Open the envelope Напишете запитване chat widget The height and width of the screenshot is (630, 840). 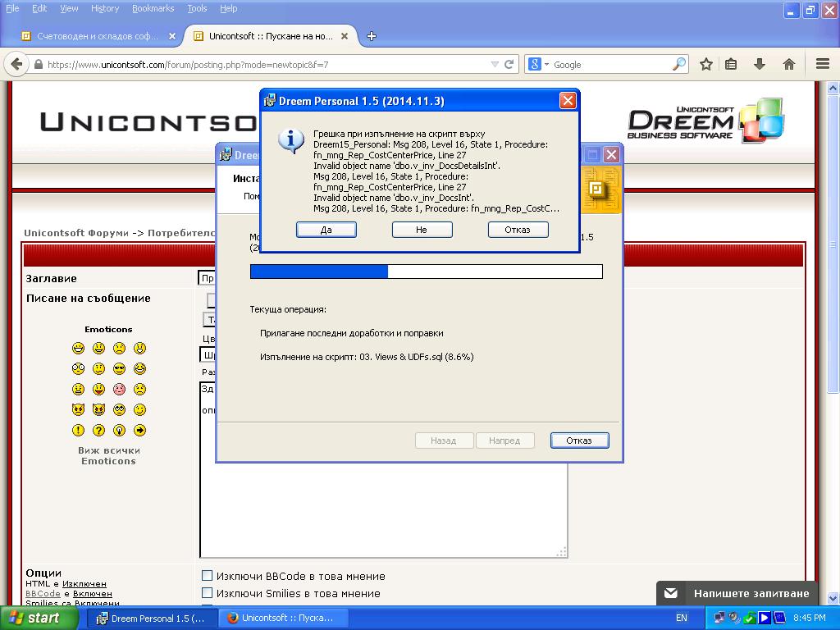(737, 593)
